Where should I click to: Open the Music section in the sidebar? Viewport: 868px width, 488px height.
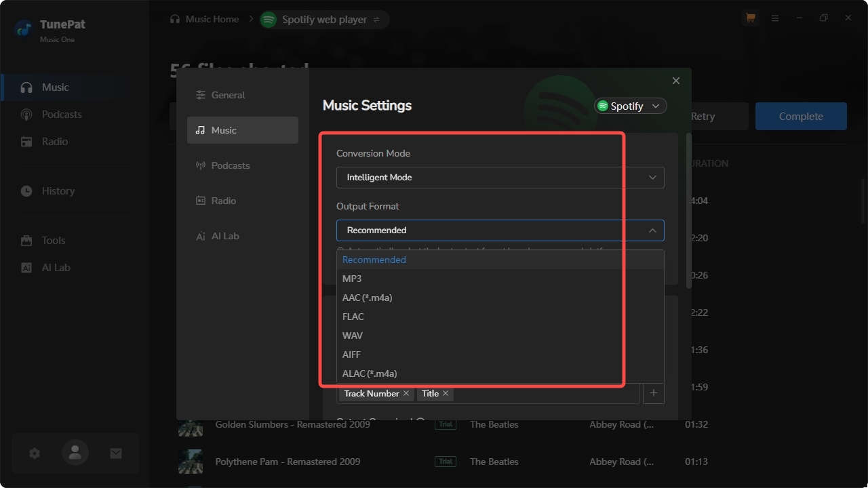(x=55, y=87)
